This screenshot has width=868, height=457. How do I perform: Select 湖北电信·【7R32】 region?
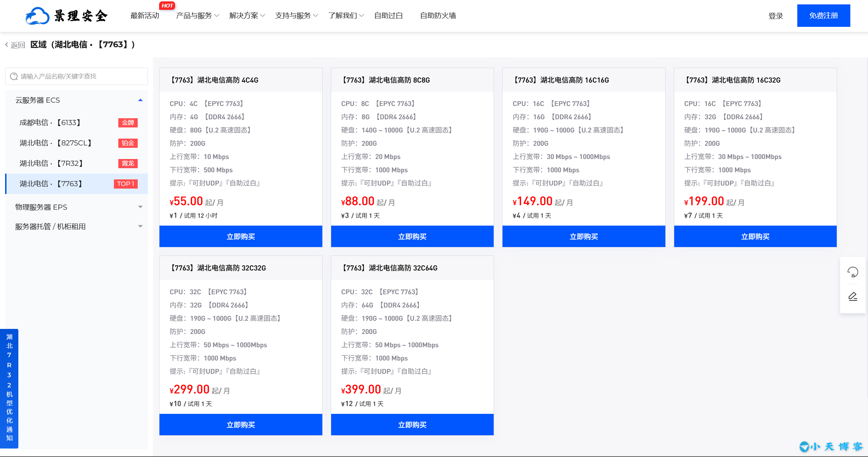(76, 163)
